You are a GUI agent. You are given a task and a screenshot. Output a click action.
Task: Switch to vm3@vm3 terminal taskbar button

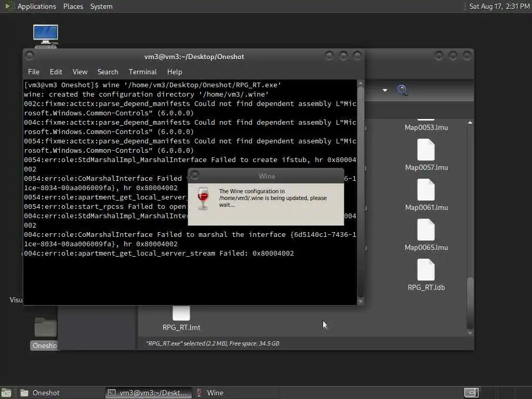pyautogui.click(x=149, y=393)
